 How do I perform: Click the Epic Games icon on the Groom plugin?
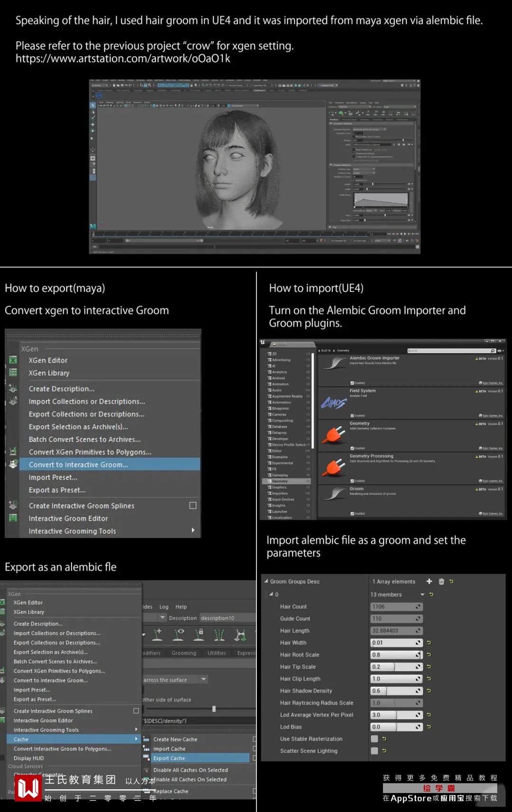pos(481,514)
